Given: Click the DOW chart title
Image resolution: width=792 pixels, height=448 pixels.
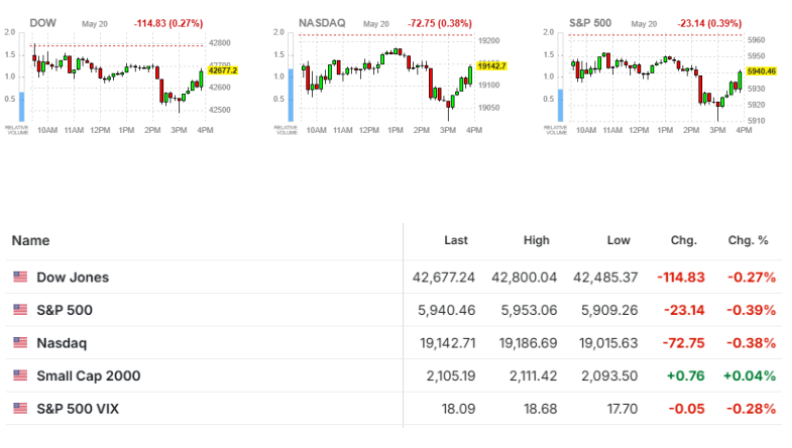Looking at the screenshot, I should [x=43, y=23].
